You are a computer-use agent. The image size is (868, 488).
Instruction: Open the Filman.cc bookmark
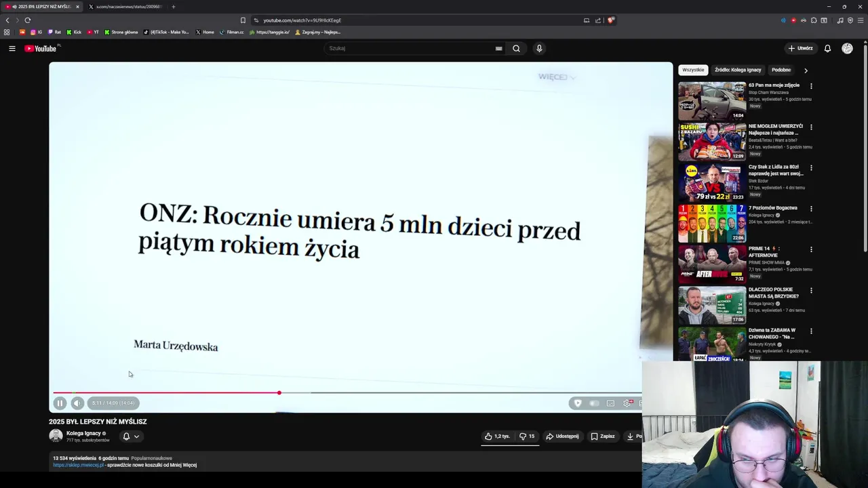coord(232,32)
